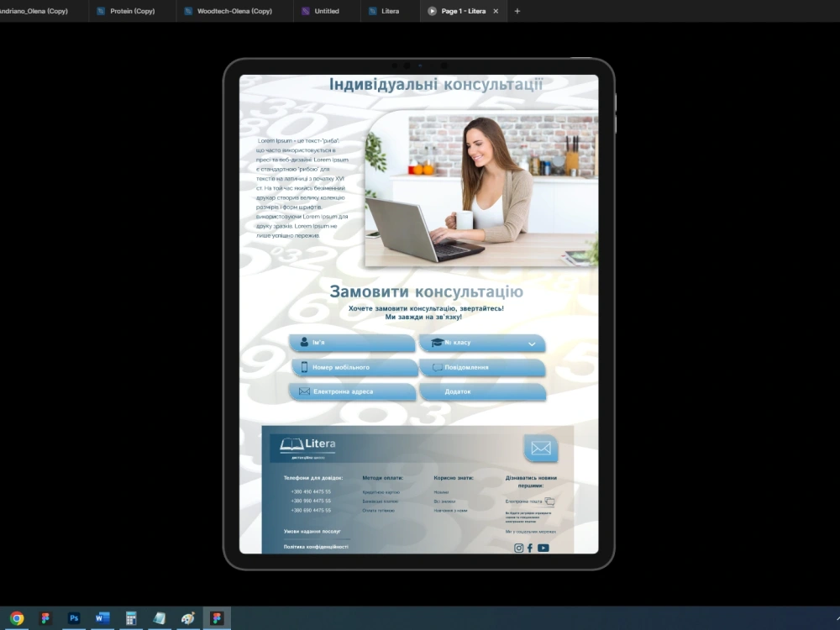Screen dimensions: 840x630
Task: Click the +380 690 4475 55 phone number
Action: (x=311, y=511)
